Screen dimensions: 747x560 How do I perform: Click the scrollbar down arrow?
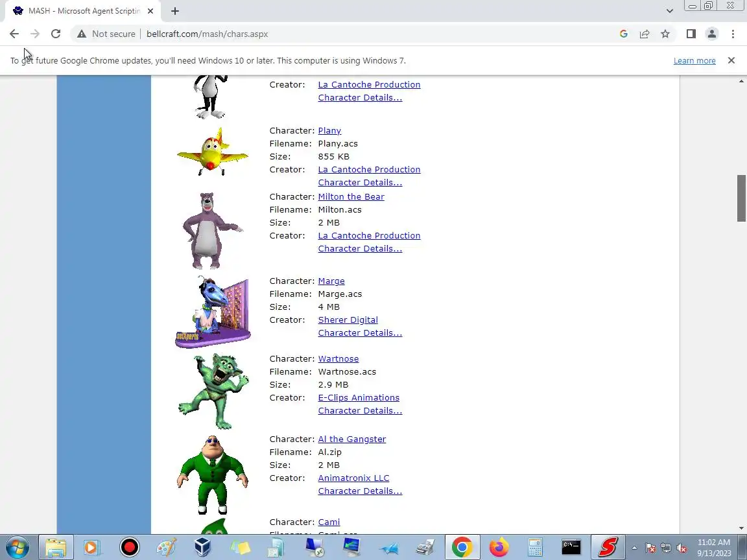(741, 528)
